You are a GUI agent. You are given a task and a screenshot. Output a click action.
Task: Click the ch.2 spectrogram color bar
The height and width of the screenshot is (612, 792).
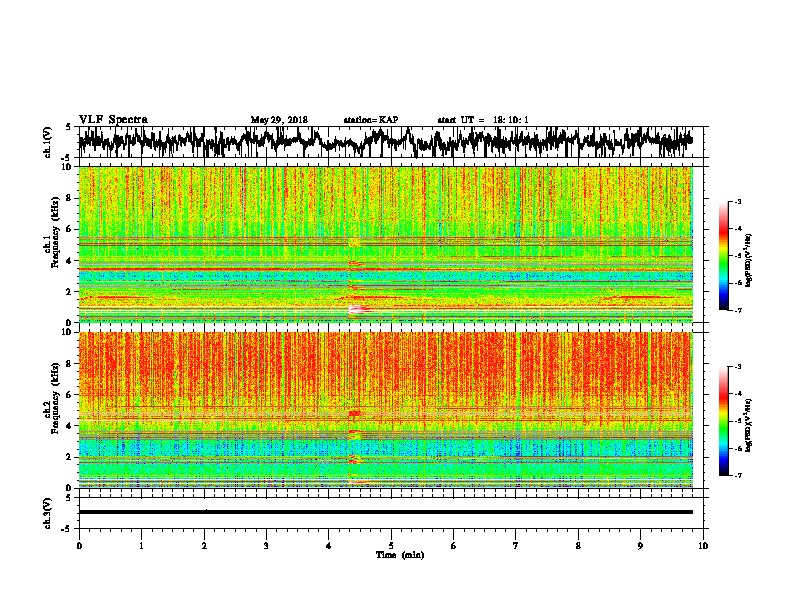(x=723, y=421)
